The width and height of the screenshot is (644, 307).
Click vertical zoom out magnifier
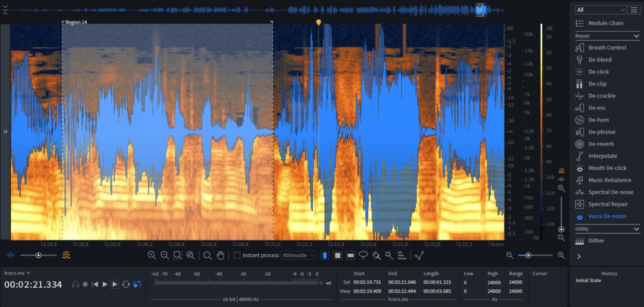pyautogui.click(x=561, y=238)
